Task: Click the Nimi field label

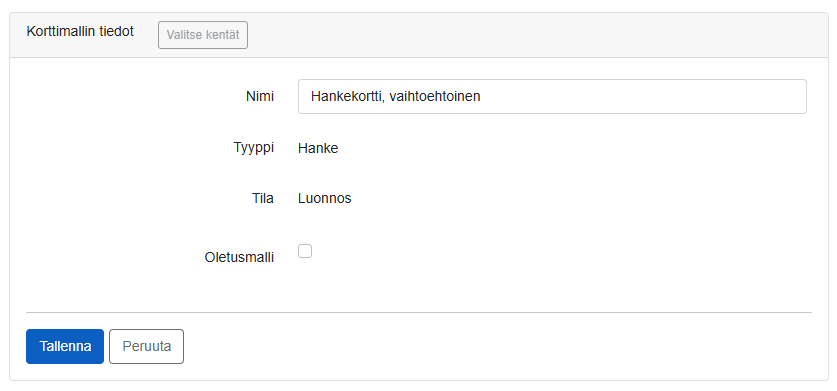Action: [x=260, y=97]
